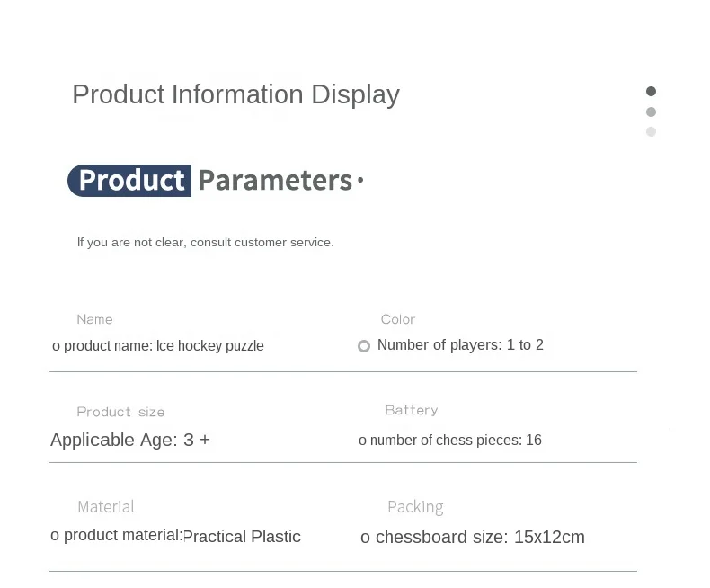Image resolution: width=710 pixels, height=588 pixels.
Task: Click the chessboard size: 15x12cm text
Action: (473, 538)
